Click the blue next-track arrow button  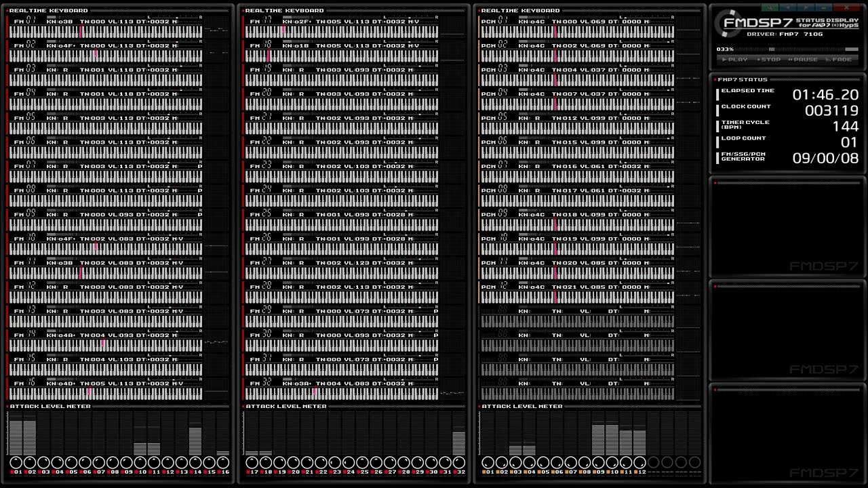pyautogui.click(x=806, y=7)
